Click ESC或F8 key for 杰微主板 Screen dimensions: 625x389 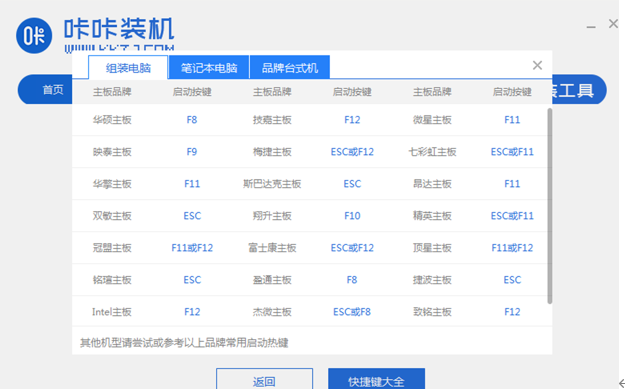[352, 312]
